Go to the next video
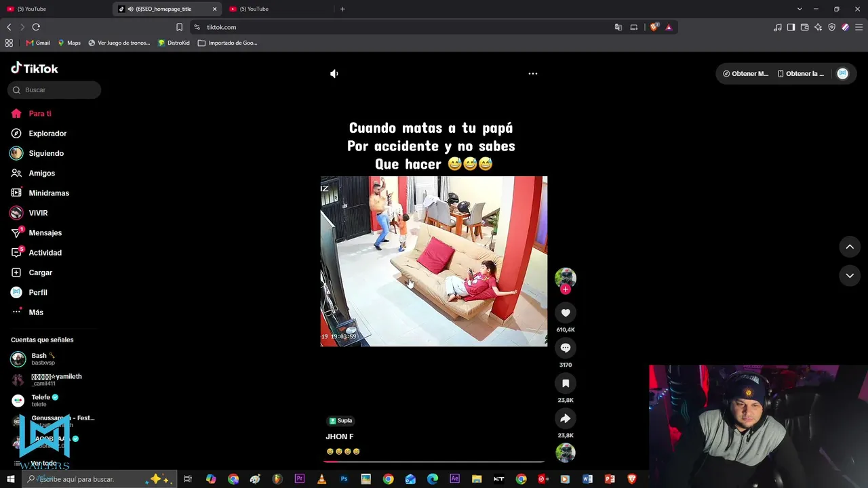Image resolution: width=868 pixels, height=488 pixels. [850, 276]
